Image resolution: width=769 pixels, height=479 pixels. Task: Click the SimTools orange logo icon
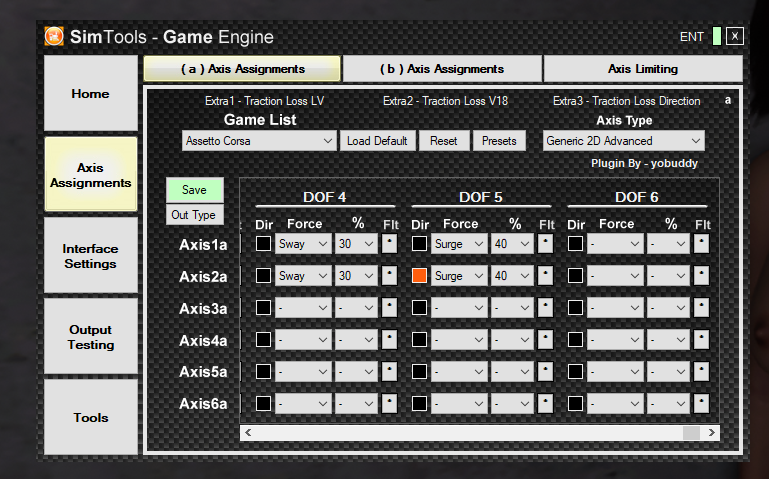click(54, 36)
